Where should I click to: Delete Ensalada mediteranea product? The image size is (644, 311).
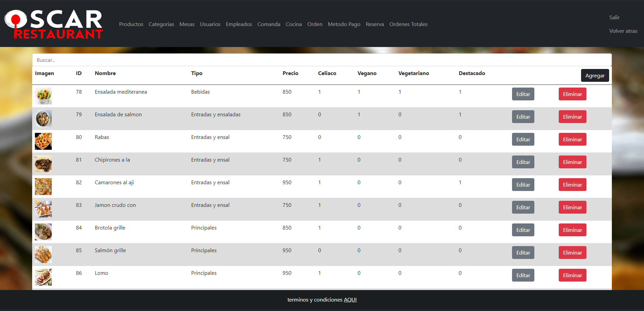(572, 94)
